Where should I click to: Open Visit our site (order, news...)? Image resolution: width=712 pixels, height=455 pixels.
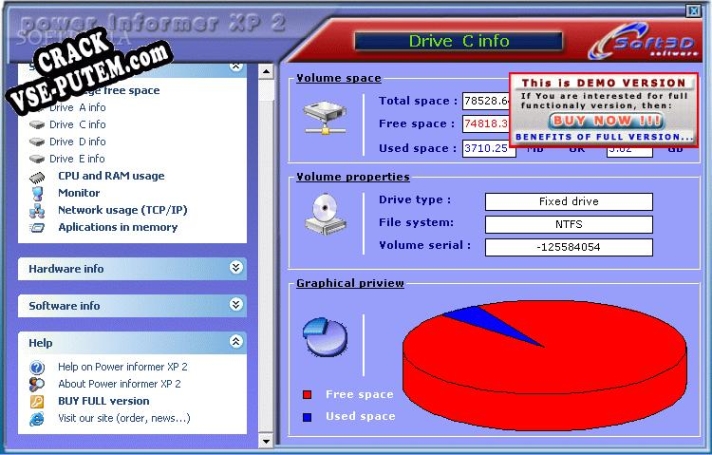(124, 418)
